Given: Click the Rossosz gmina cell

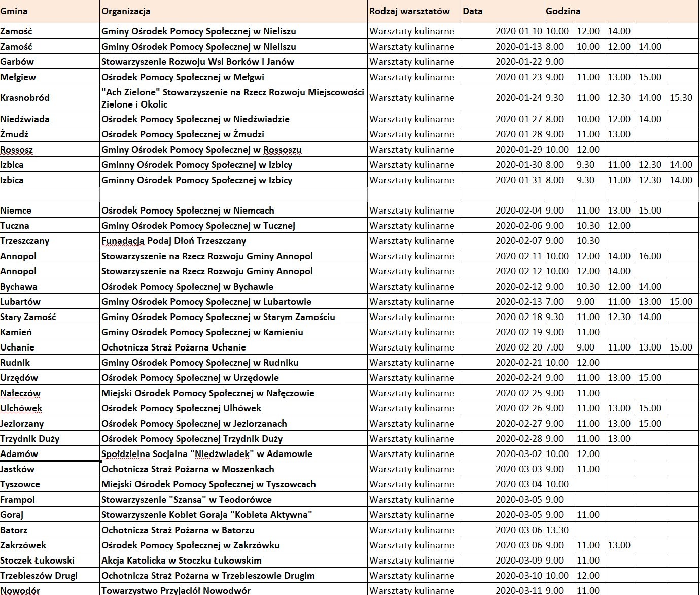Looking at the screenshot, I should pyautogui.click(x=50, y=150).
